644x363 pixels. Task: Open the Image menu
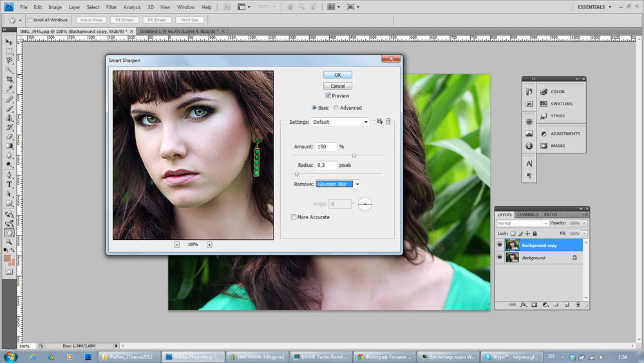pyautogui.click(x=55, y=7)
